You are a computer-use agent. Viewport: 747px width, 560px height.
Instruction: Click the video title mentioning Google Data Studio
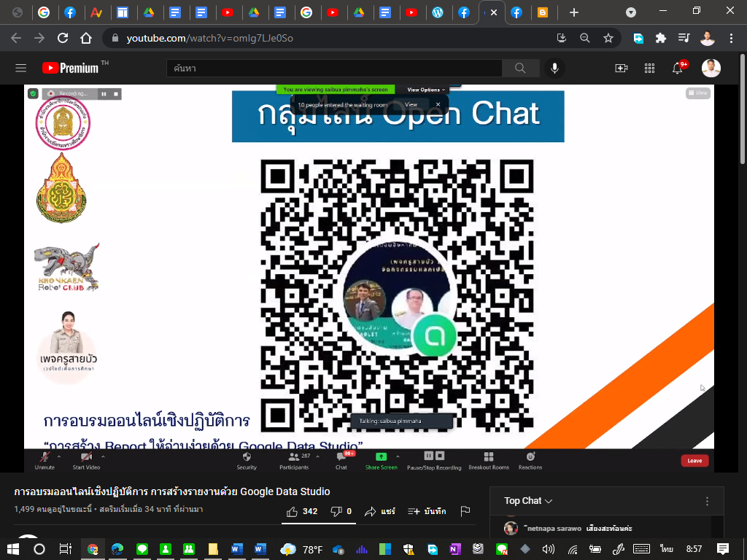172,491
